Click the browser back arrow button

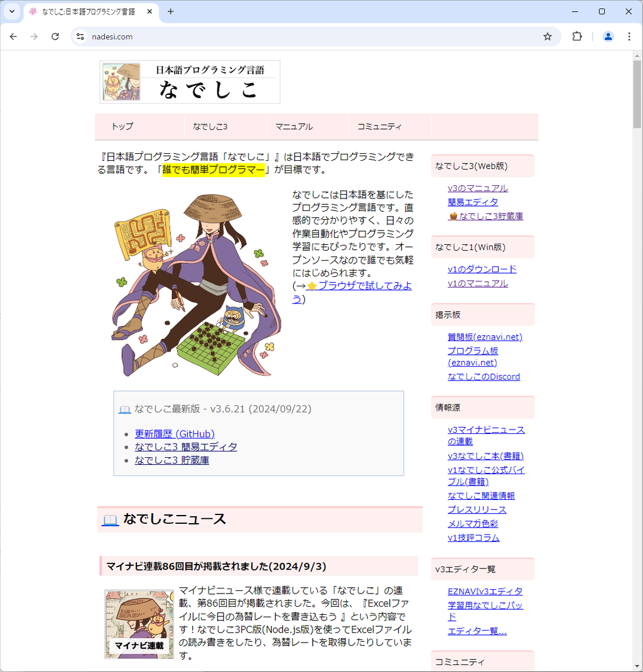[x=13, y=36]
